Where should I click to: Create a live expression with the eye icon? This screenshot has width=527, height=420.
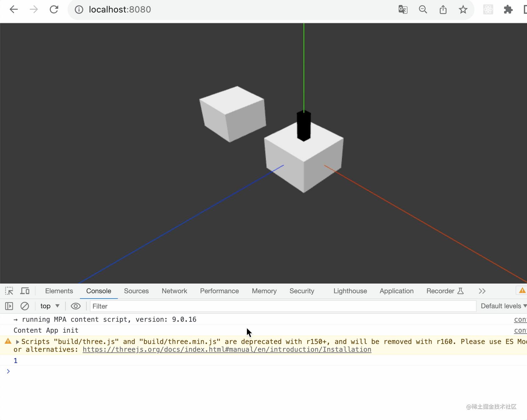(75, 306)
